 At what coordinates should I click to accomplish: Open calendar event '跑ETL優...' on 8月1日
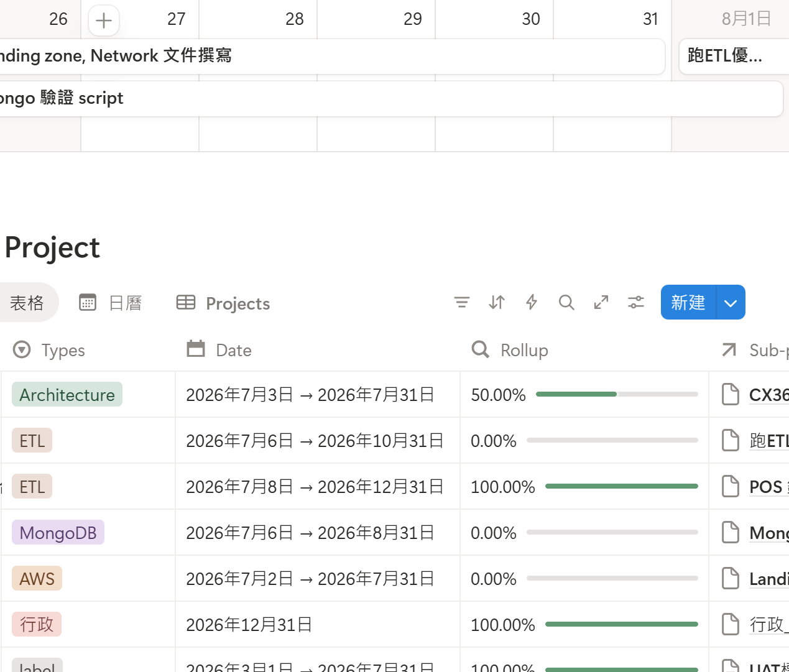(x=734, y=57)
